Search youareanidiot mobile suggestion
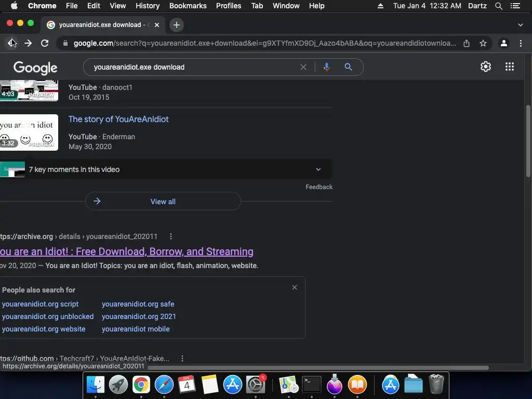Screen dimensions: 532x399 (x=136, y=329)
